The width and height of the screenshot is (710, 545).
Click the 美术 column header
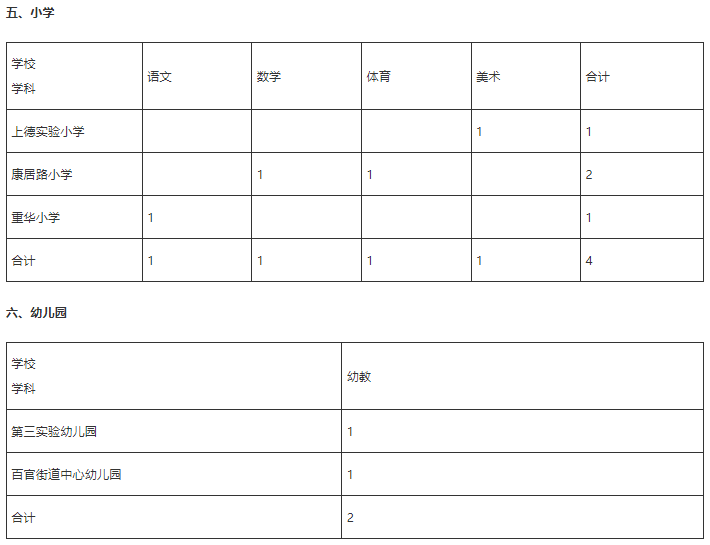click(488, 76)
